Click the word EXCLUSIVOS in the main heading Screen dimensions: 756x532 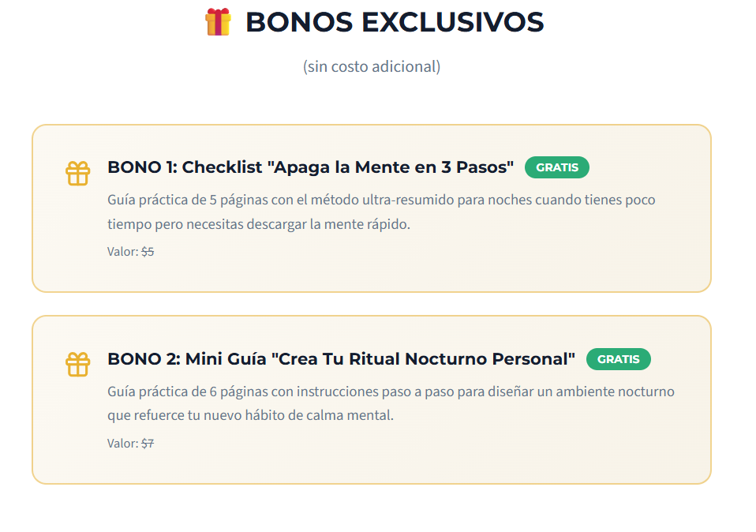452,22
